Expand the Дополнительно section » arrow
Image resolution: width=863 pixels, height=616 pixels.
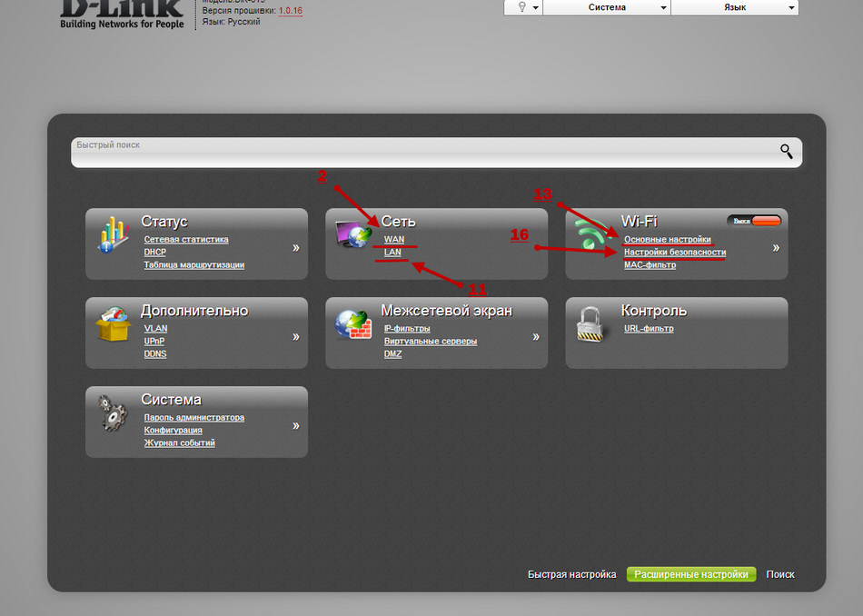[296, 337]
